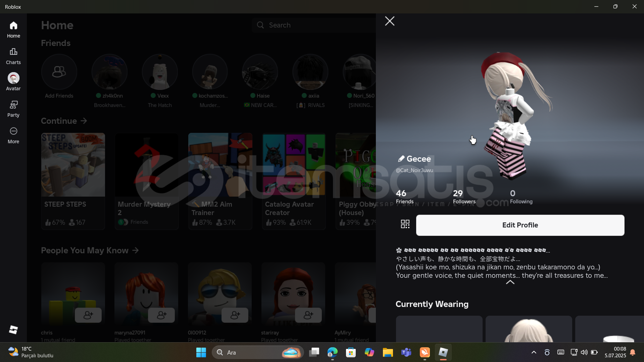
Task: Open the Avatar section in sidebar
Action: 13,82
